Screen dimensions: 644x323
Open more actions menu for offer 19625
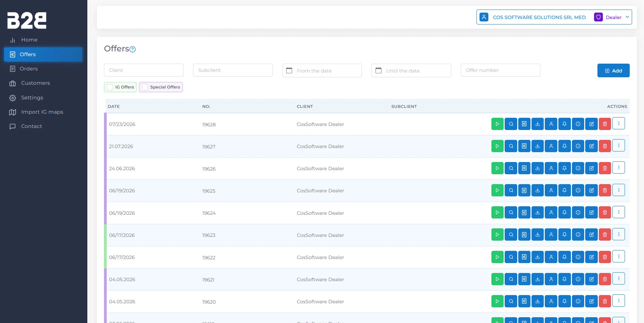619,190
